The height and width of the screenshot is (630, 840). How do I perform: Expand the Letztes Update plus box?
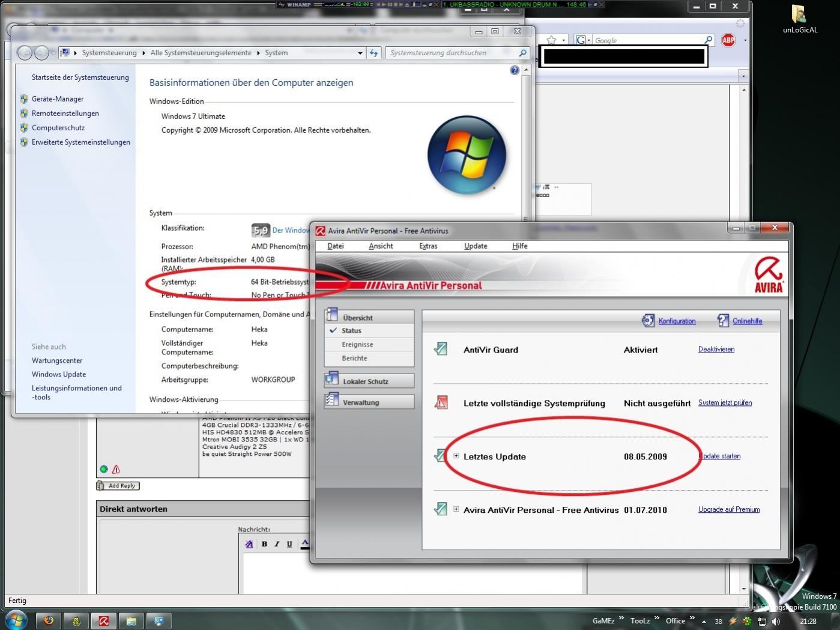456,456
